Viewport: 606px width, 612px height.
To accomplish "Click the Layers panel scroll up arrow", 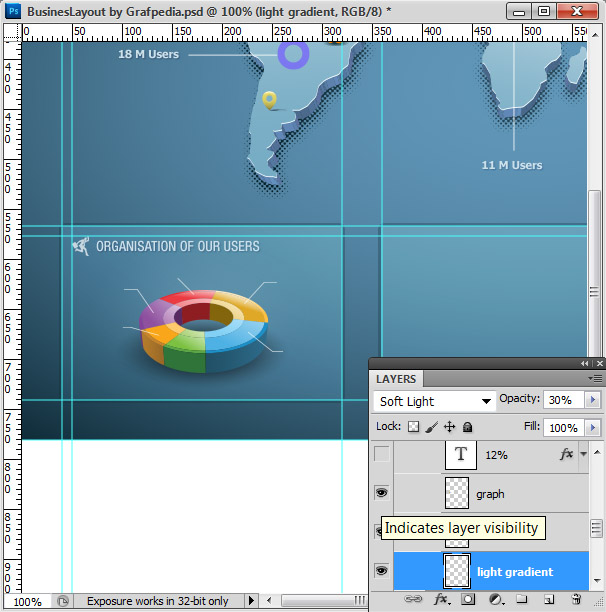I will coord(597,452).
